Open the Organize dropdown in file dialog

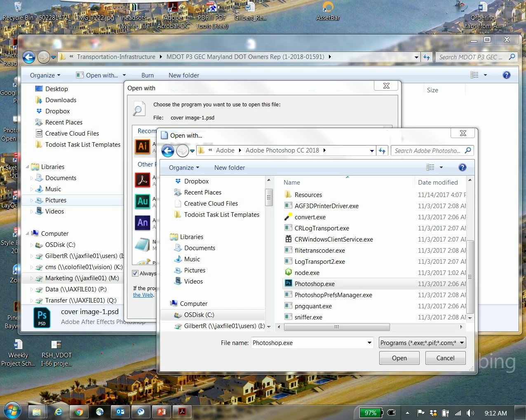tap(184, 167)
